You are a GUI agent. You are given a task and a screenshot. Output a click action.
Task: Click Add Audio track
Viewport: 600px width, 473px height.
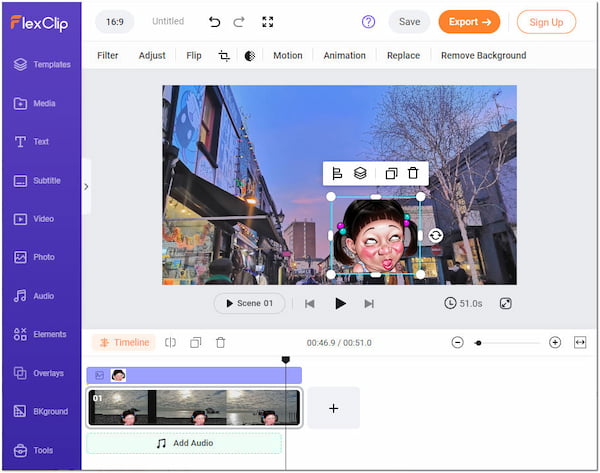[x=184, y=443]
